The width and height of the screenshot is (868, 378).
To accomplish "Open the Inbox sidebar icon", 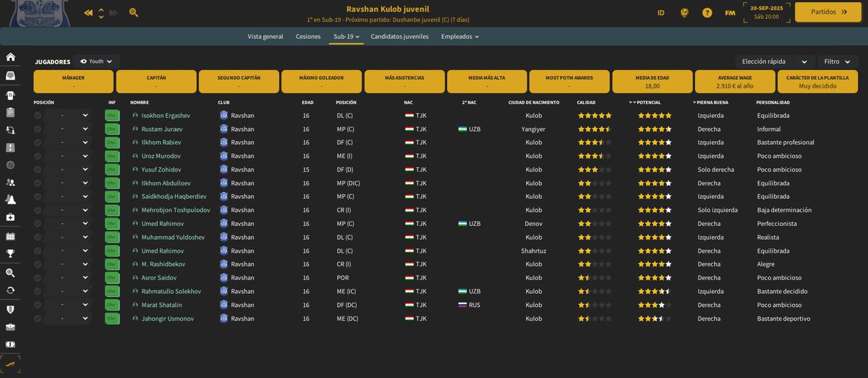I will tap(10, 75).
